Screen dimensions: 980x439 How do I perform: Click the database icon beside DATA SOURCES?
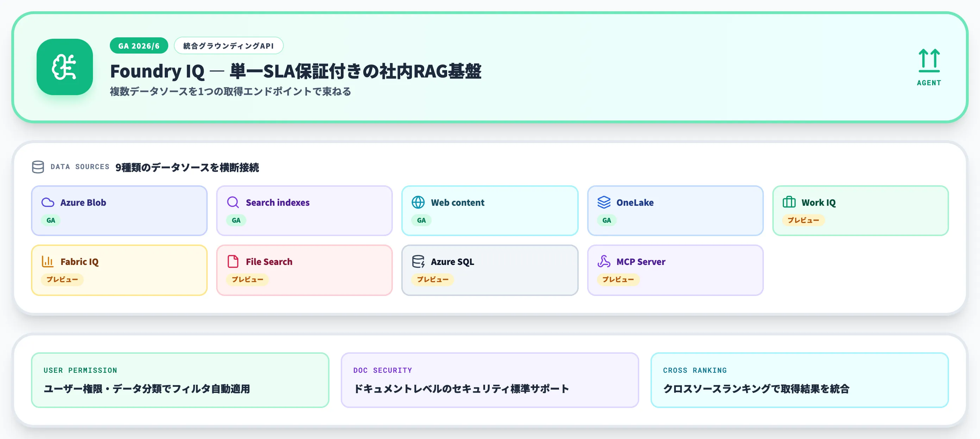click(x=38, y=167)
